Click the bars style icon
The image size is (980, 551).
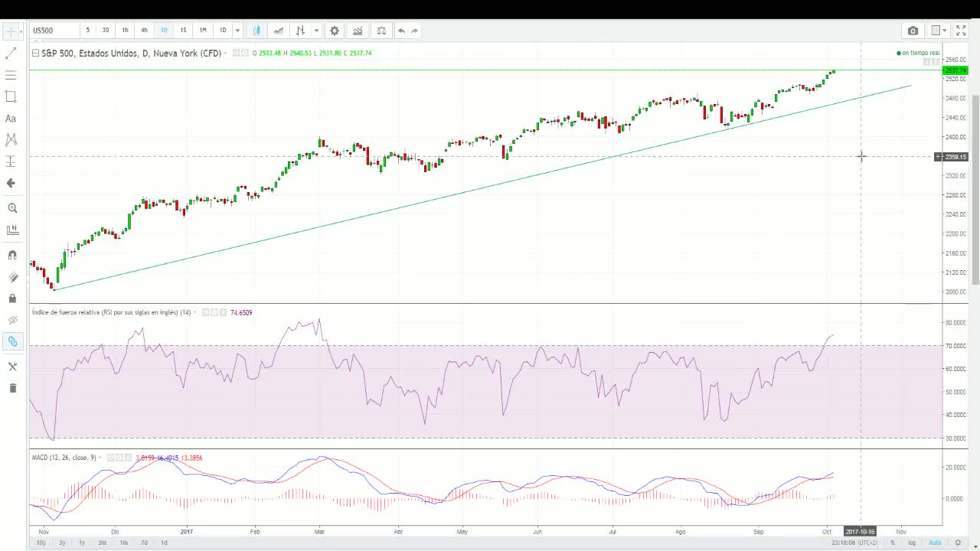[301, 31]
